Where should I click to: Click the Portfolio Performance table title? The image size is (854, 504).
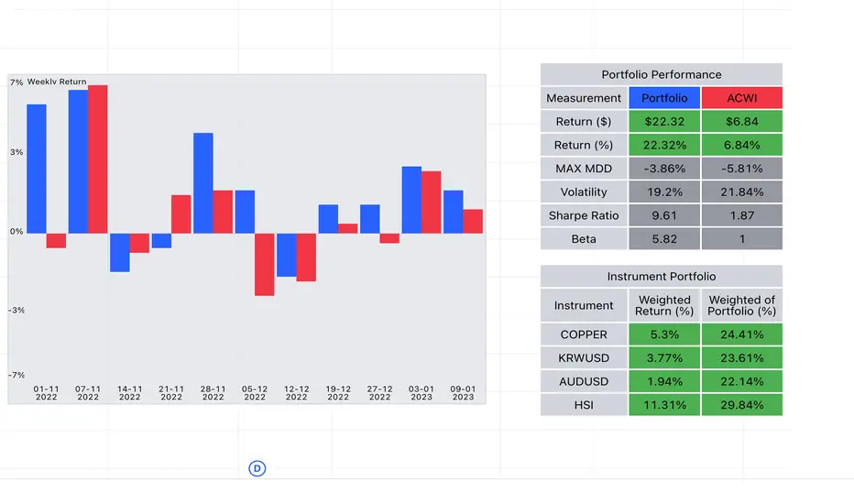[x=662, y=74]
